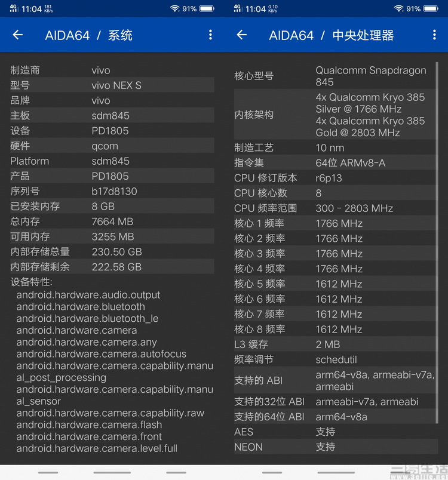The height and width of the screenshot is (480, 448).
Task: Tap 4G signal indicator on right screen
Action: point(237,9)
